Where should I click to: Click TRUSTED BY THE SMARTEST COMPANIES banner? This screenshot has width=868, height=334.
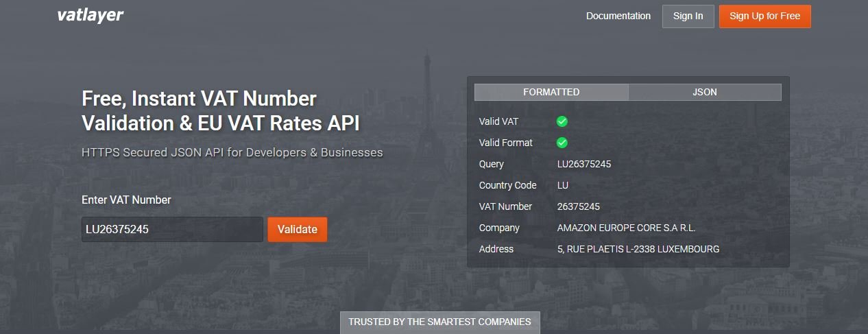click(x=439, y=322)
